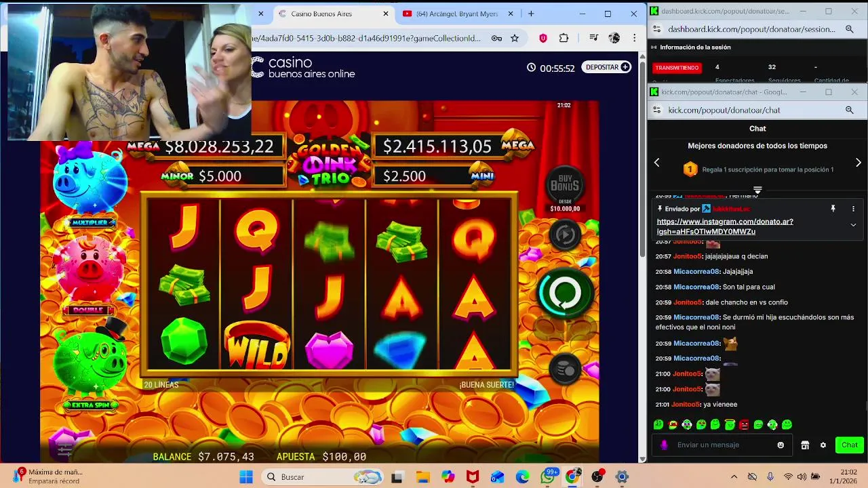This screenshot has height=488, width=868.
Task: Go to next top donor with right arrow
Action: pos(859,163)
